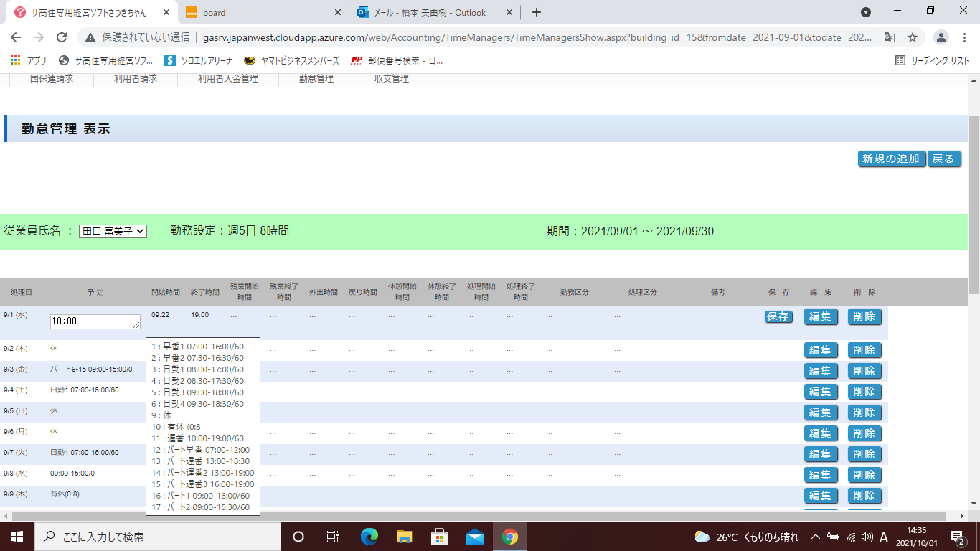Switch to the board browser tab
The width and height of the screenshot is (980, 551).
coord(262,12)
